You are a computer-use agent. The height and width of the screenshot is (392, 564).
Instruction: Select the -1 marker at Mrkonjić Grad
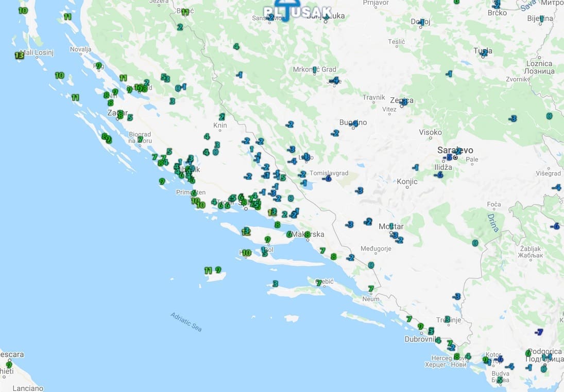[x=314, y=69]
